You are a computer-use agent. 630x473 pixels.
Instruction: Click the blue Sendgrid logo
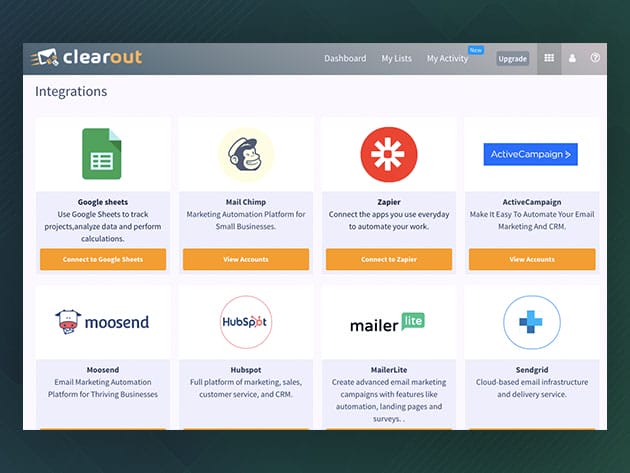[531, 322]
